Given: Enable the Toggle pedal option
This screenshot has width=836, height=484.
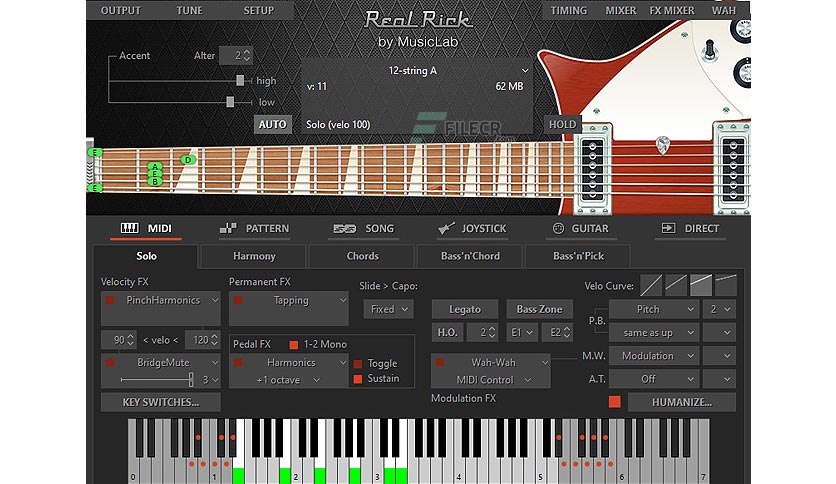Looking at the screenshot, I should [x=358, y=364].
